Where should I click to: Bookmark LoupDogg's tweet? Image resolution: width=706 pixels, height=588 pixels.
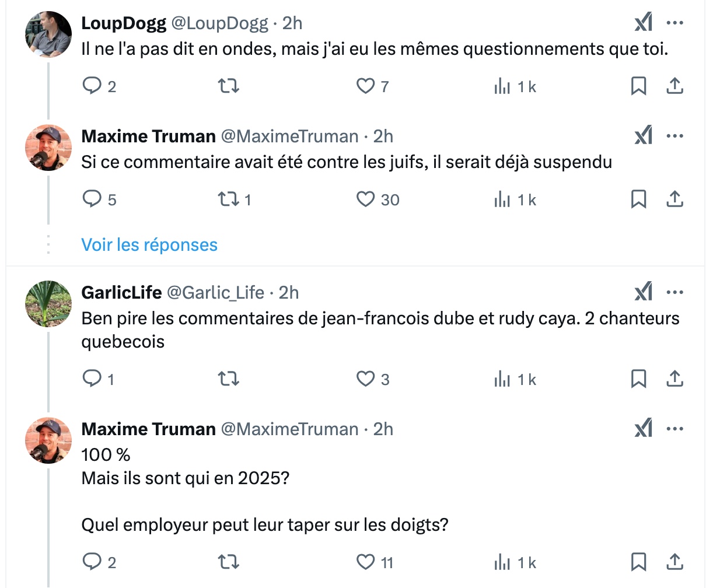(x=639, y=86)
